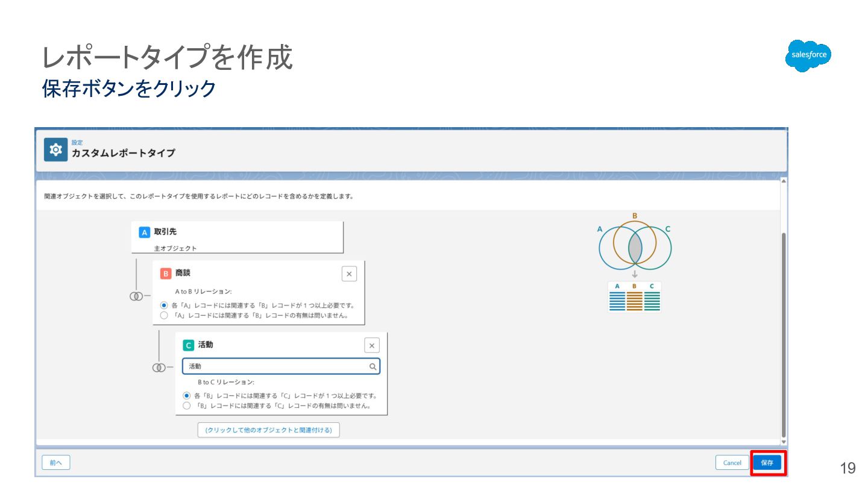Image resolution: width=868 pixels, height=488 pixels.
Task: Click the overlapping circles icon beside 商談
Action: coord(136,296)
